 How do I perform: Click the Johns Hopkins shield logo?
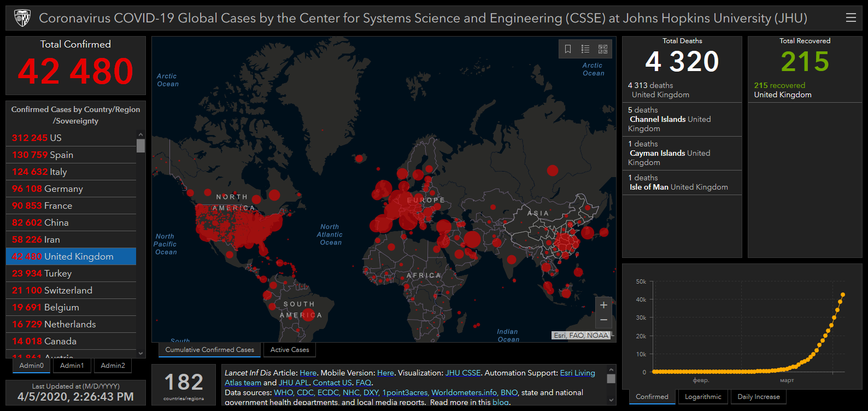[22, 18]
